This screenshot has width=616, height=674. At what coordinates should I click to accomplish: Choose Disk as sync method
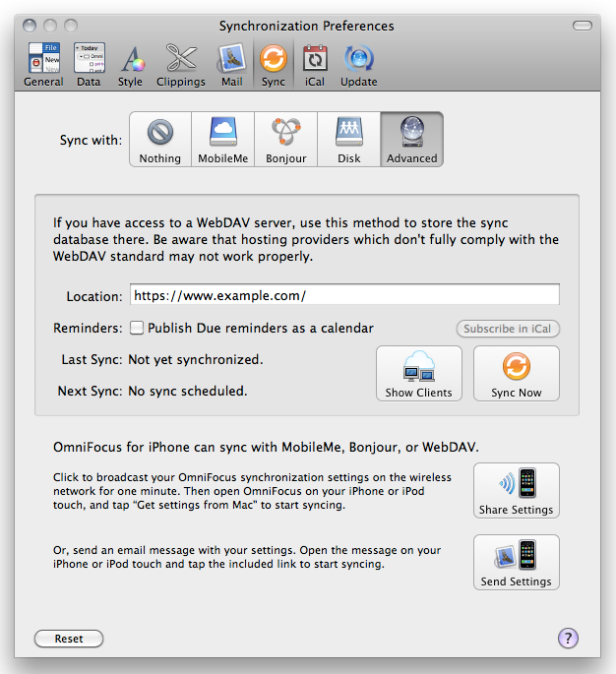pyautogui.click(x=348, y=140)
